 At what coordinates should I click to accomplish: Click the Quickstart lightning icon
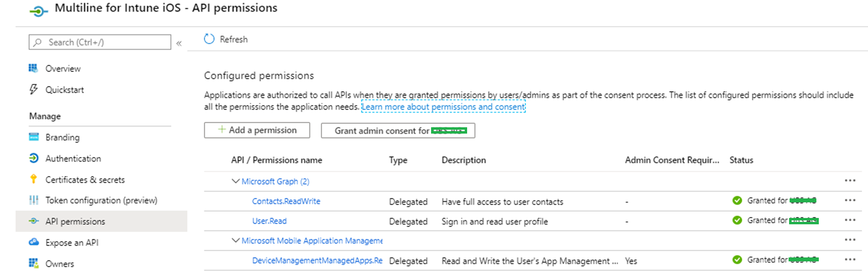tap(33, 89)
